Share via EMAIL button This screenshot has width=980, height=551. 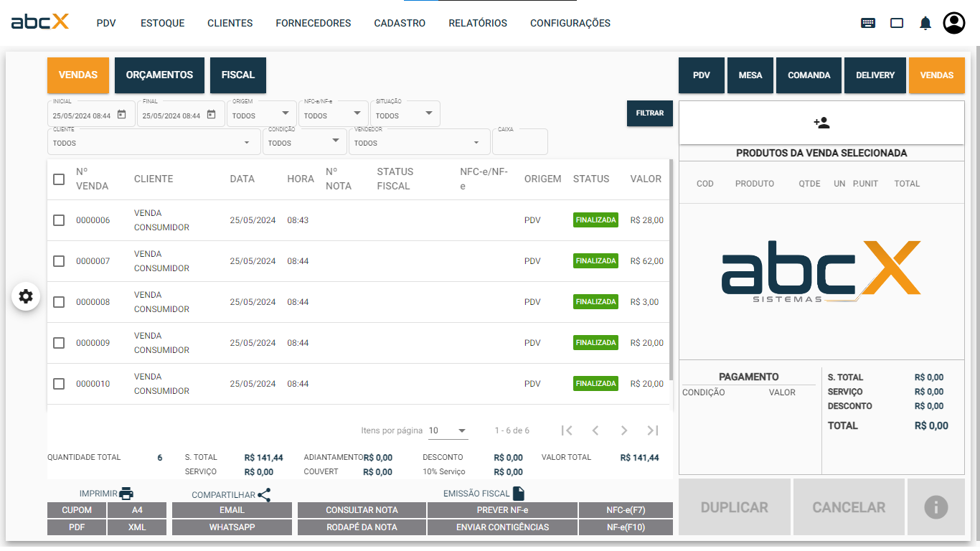point(232,510)
